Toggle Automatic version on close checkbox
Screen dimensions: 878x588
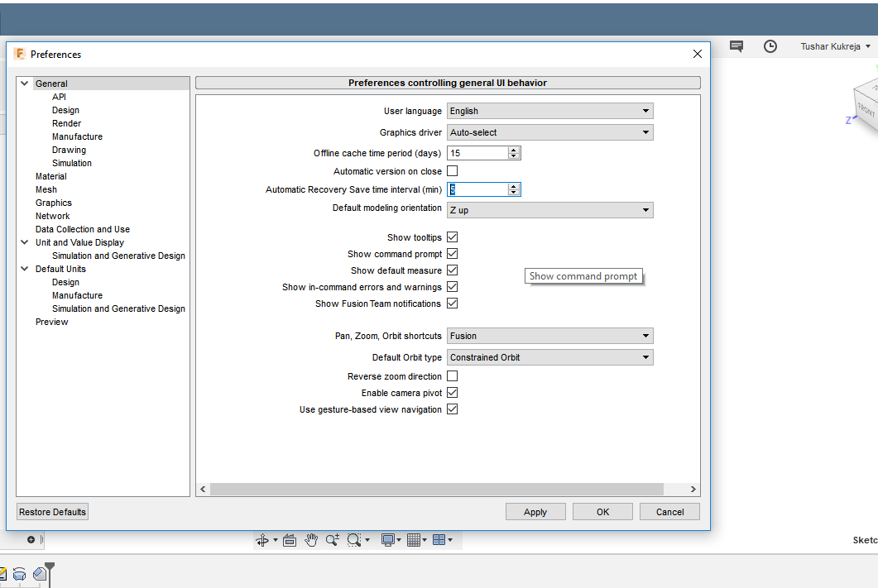(x=453, y=171)
